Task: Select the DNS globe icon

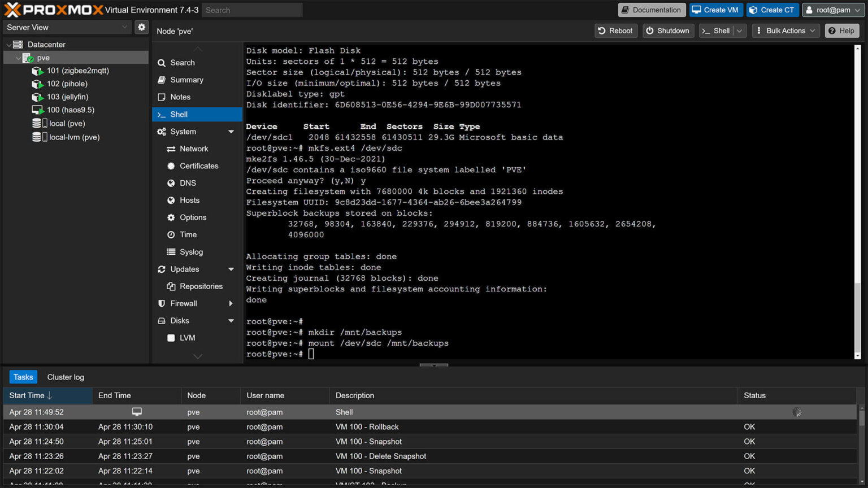Action: 171,182
